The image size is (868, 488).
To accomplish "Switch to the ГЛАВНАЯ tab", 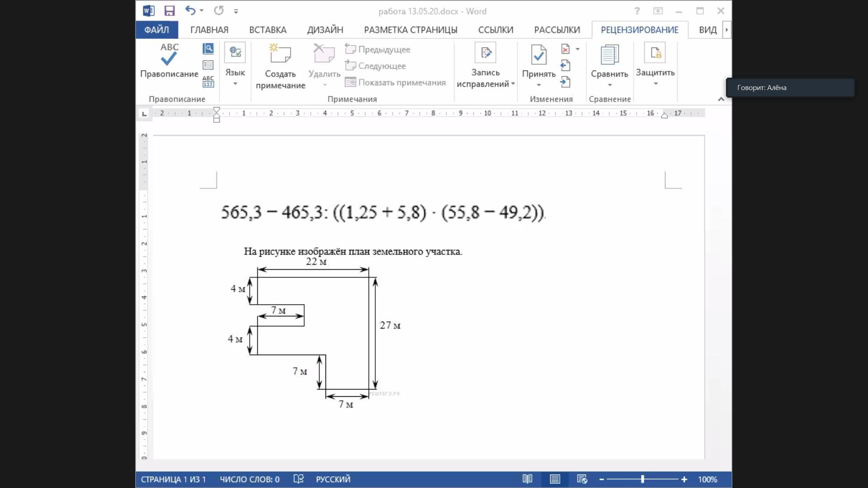I will click(209, 30).
